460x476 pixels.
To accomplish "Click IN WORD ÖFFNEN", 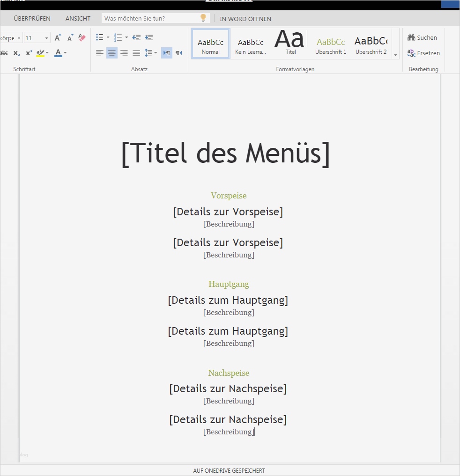I will point(245,19).
